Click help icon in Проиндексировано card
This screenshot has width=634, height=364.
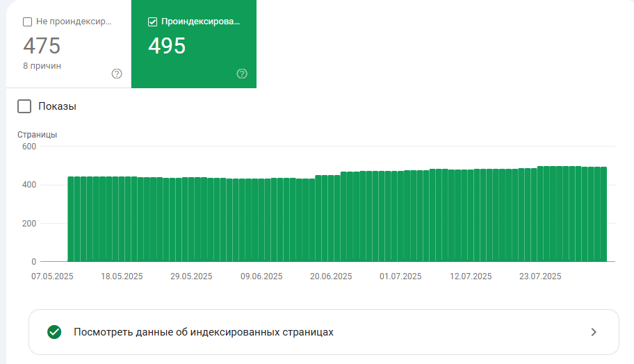(242, 74)
